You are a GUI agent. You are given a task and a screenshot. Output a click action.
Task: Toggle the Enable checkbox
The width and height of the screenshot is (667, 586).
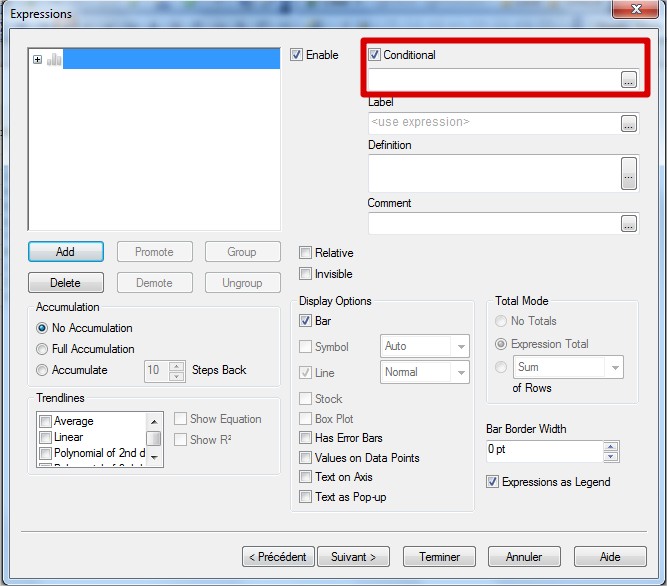[x=296, y=54]
